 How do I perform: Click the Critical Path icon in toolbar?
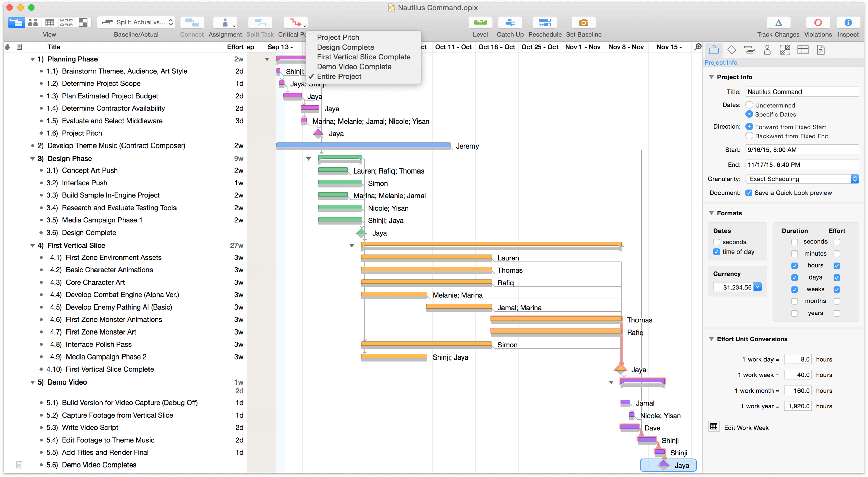click(x=296, y=24)
